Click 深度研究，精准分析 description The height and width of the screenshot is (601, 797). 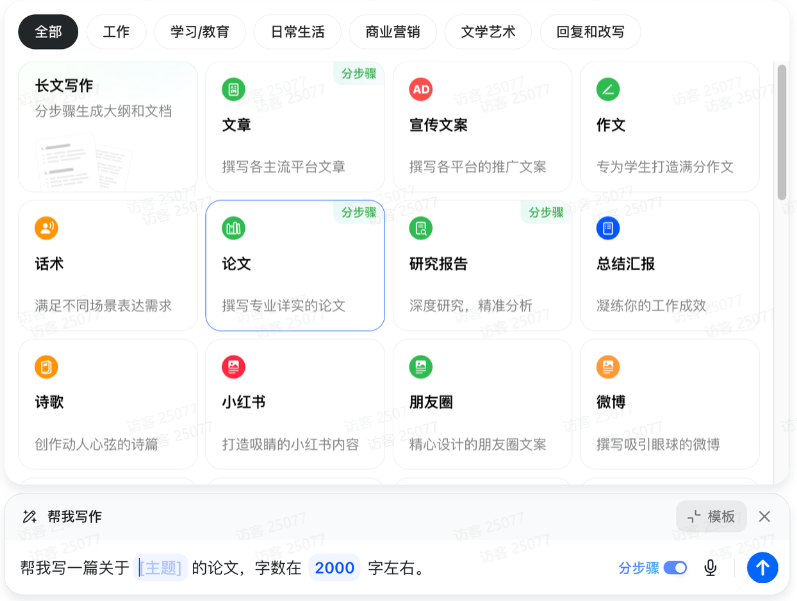[x=471, y=306]
